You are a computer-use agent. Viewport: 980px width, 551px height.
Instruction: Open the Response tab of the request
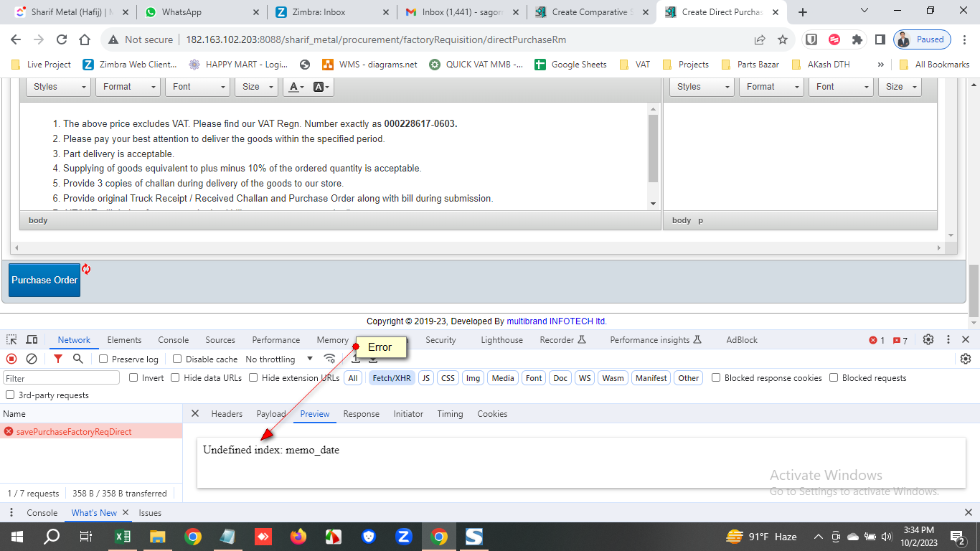coord(361,414)
